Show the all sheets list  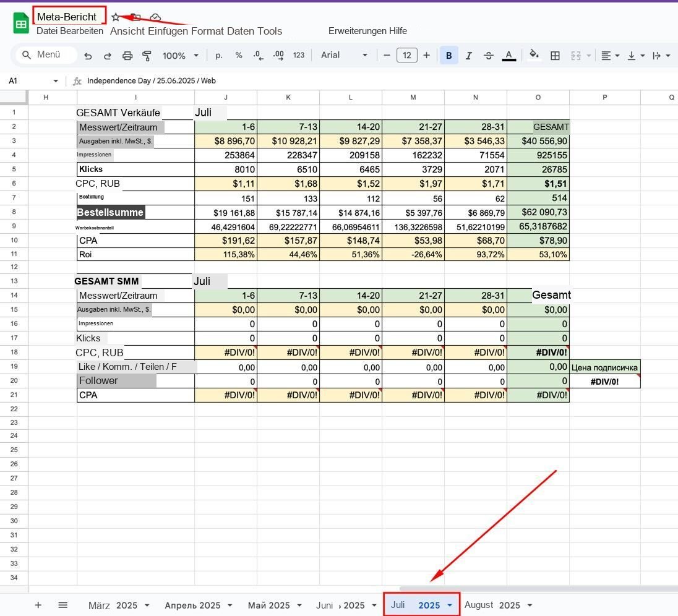[x=62, y=605]
